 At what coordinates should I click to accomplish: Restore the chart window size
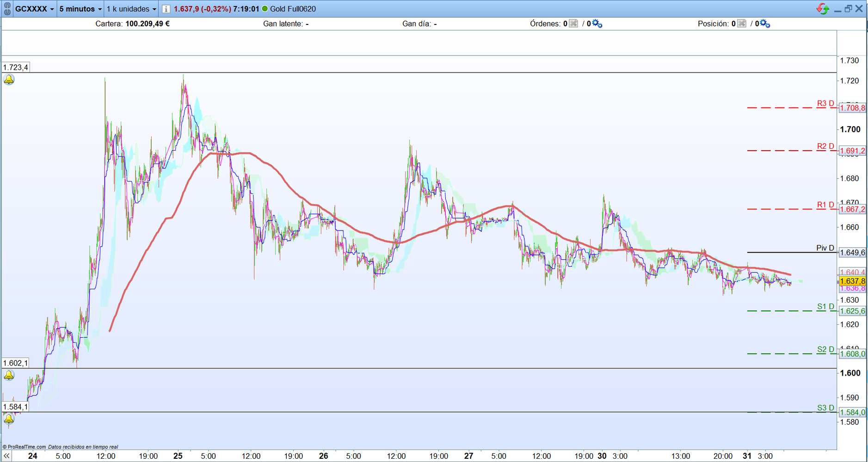coord(848,9)
